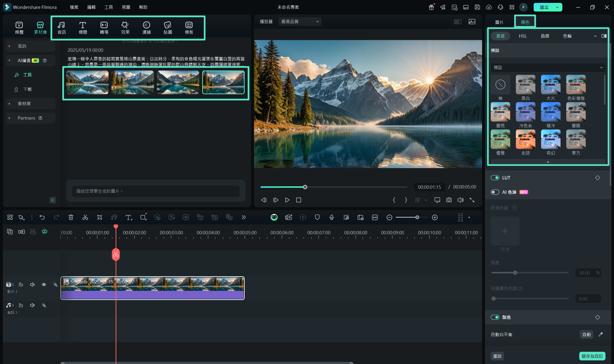
Task: Show more tools with double chevron
Action: coord(243,217)
